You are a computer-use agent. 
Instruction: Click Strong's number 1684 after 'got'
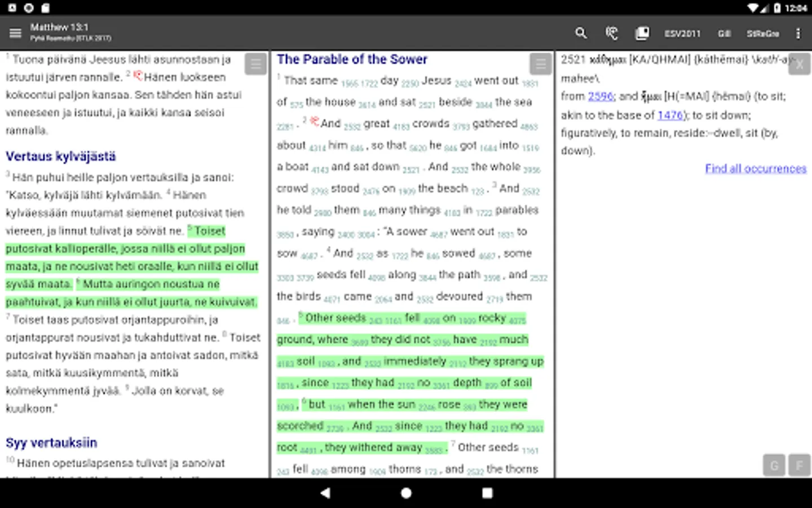coord(488,148)
